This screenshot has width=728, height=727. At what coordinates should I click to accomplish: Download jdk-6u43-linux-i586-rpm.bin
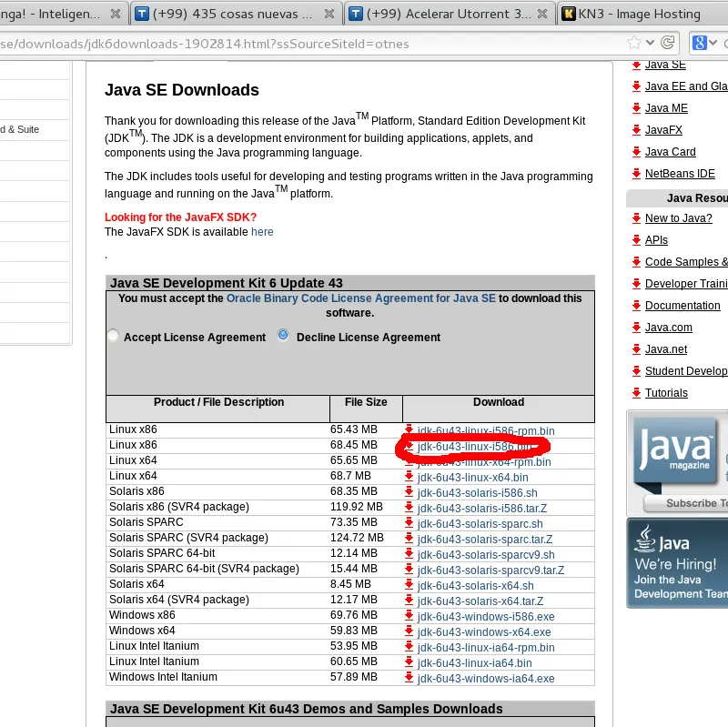point(486,430)
